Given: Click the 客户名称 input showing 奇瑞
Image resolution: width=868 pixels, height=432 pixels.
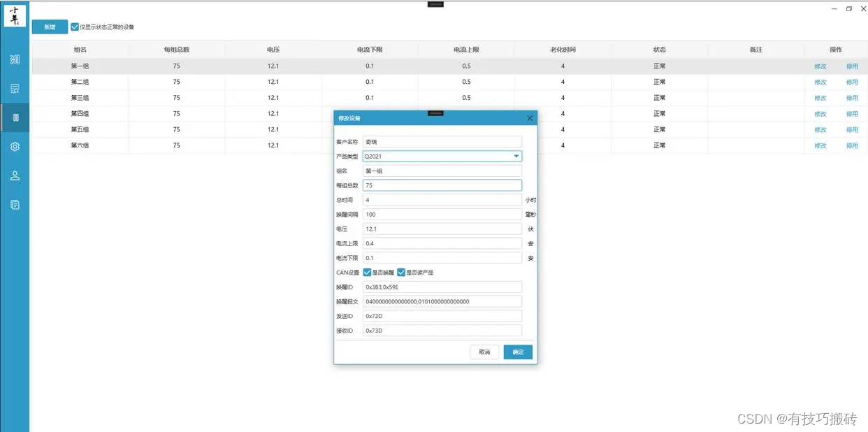Looking at the screenshot, I should click(x=442, y=141).
